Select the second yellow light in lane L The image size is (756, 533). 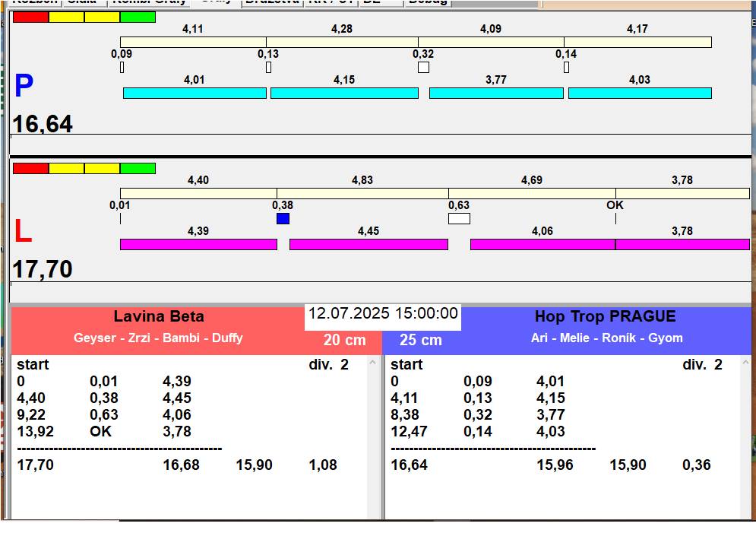click(x=103, y=168)
